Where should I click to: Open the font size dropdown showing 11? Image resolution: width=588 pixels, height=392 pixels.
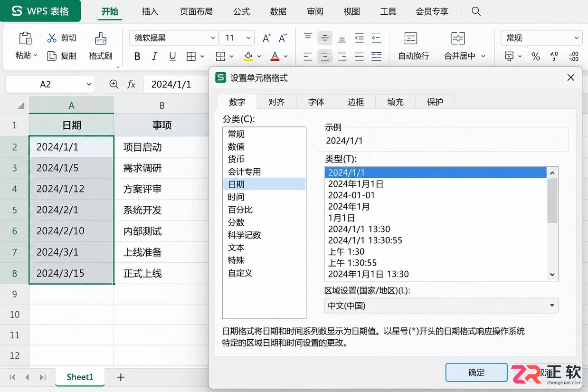click(248, 38)
